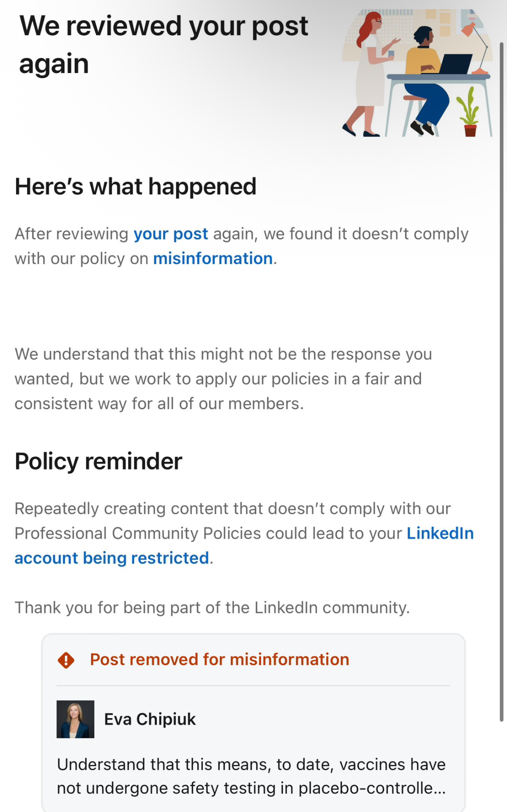
Task: Click the red warning icon in removed post card
Action: 66,660
